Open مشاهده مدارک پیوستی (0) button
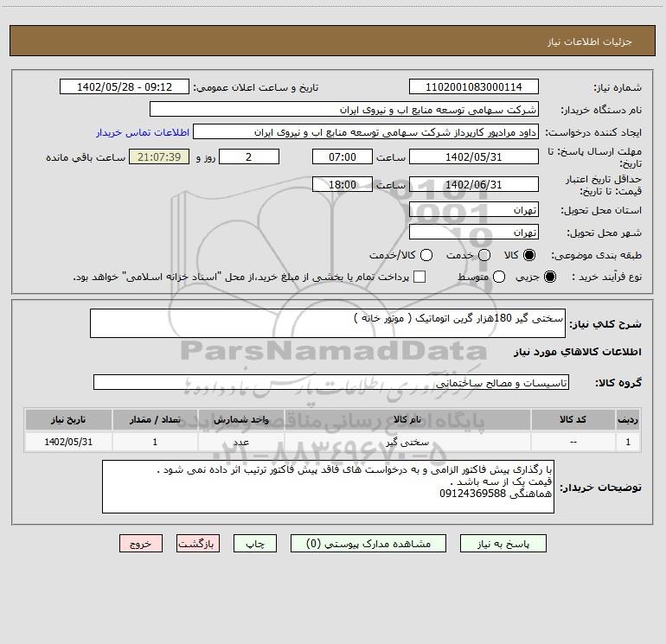The image size is (666, 644). click(x=368, y=544)
